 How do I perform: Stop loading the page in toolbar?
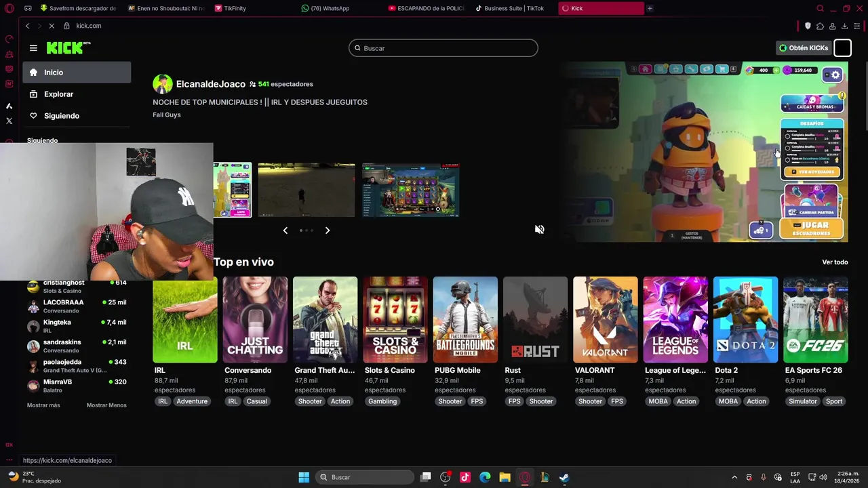pos(52,26)
